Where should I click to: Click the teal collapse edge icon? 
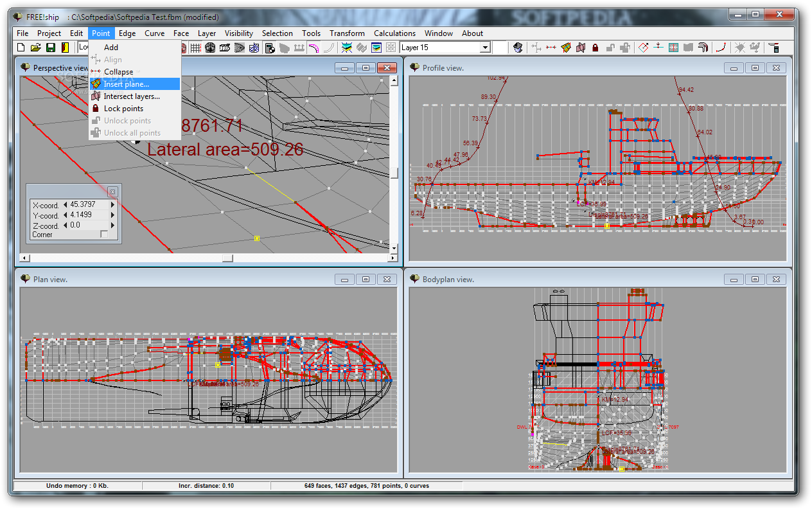pos(674,47)
